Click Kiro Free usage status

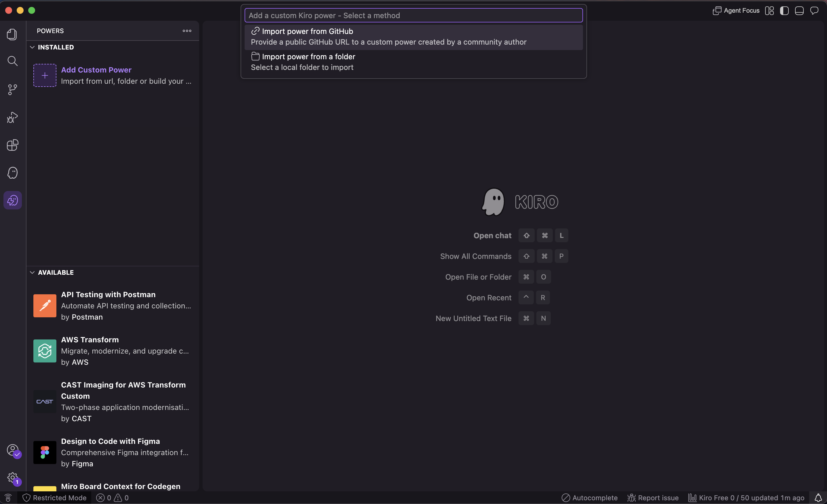[746, 498]
